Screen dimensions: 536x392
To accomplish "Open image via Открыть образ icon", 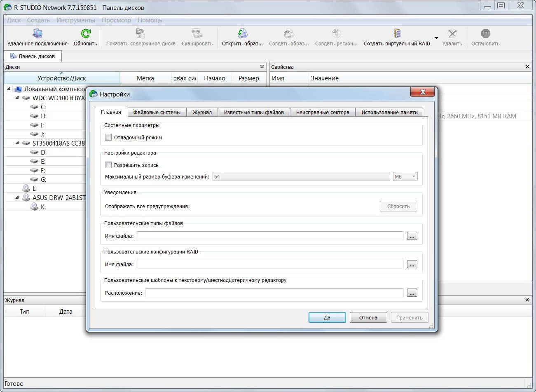I will click(x=242, y=33).
